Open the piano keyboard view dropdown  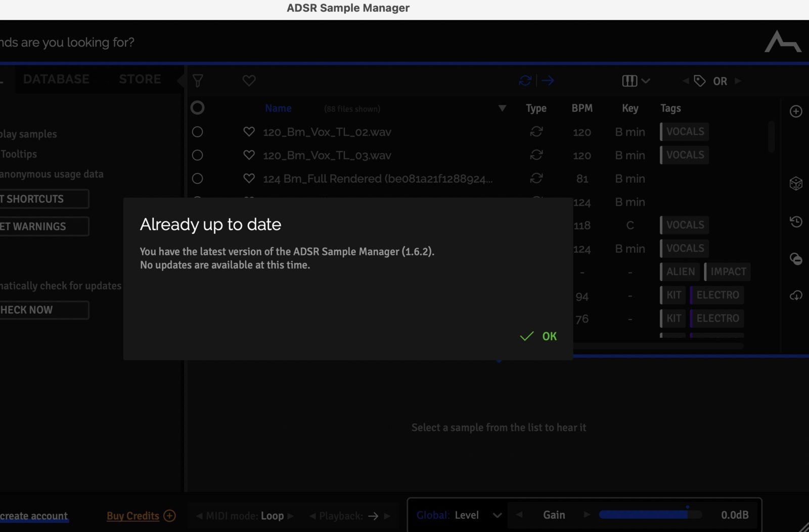636,81
